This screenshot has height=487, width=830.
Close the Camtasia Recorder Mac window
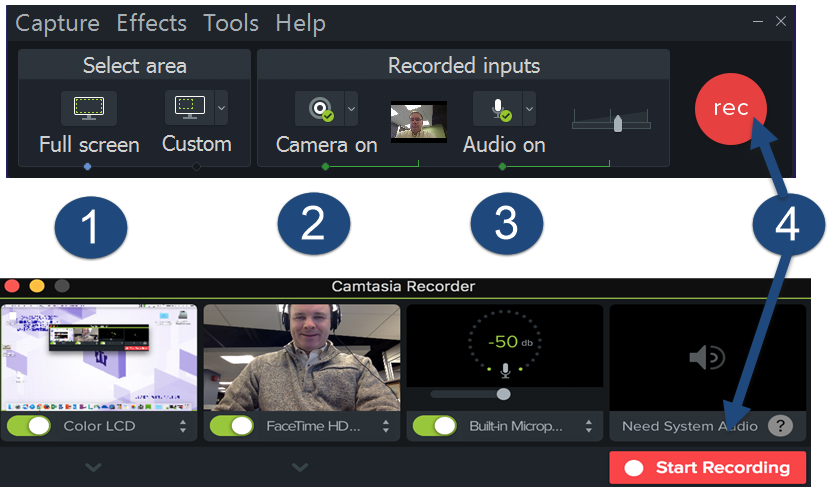click(x=12, y=286)
